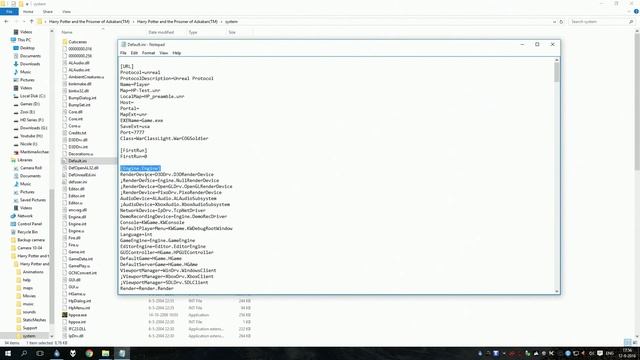Viewport: 640px width, 360px height.
Task: Click the Notepad vertical scrollbar thumb
Action: pyautogui.click(x=557, y=72)
